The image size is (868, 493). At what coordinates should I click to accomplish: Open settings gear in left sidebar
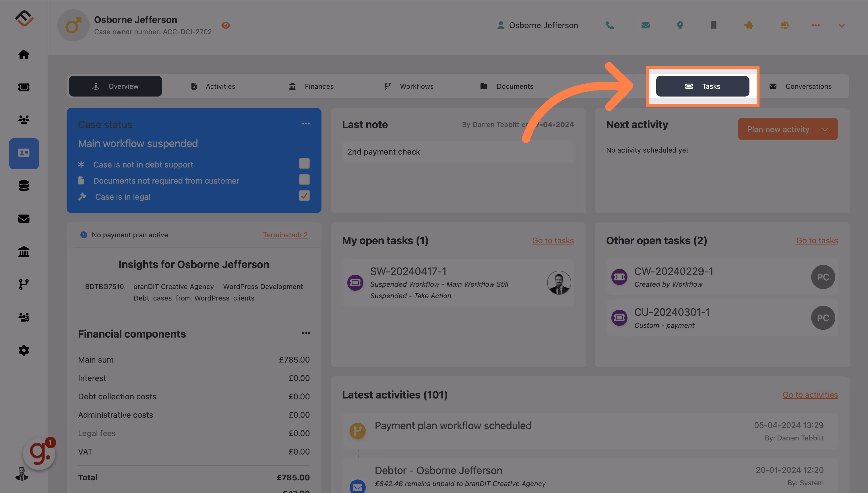[x=24, y=350]
